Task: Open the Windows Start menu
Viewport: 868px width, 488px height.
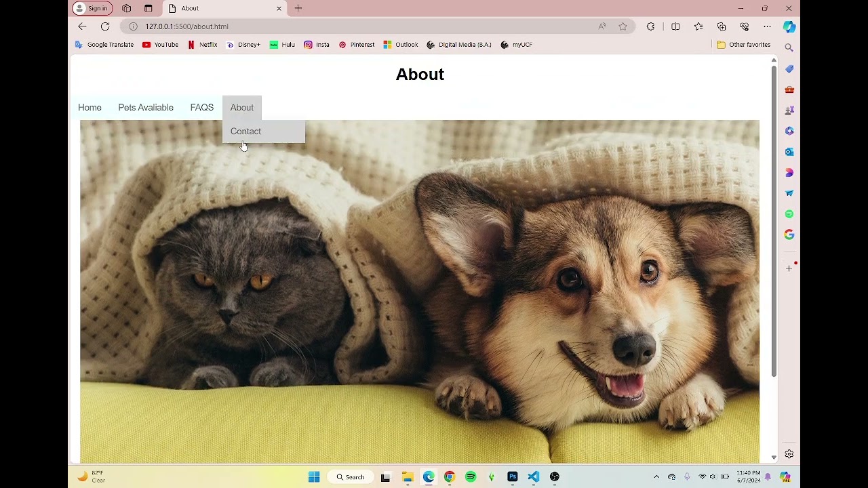Action: click(x=314, y=477)
